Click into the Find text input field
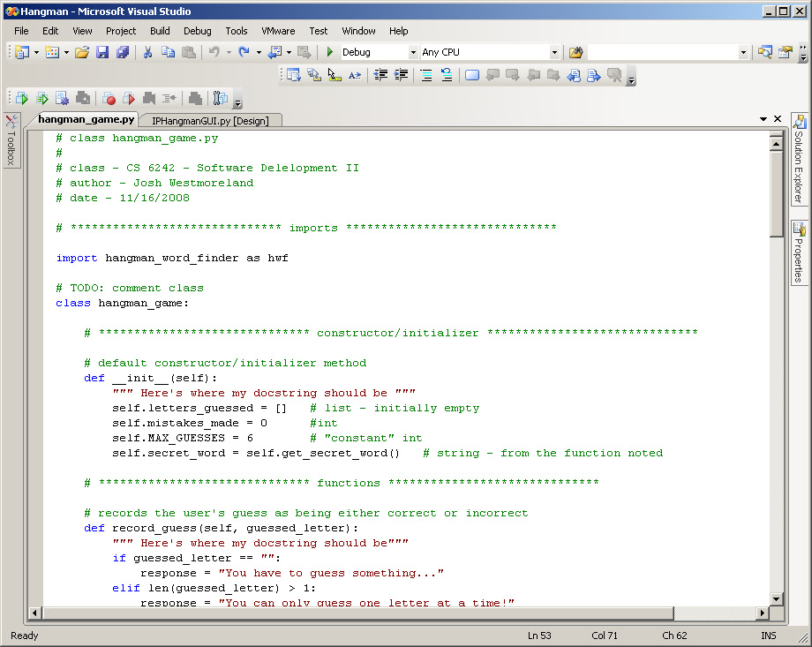 tap(663, 52)
